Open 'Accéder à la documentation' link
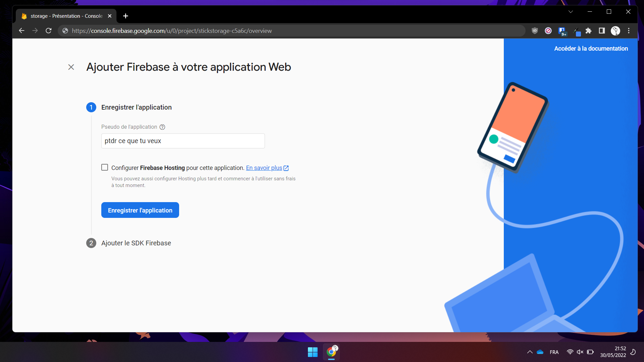This screenshot has height=362, width=644. pos(591,49)
